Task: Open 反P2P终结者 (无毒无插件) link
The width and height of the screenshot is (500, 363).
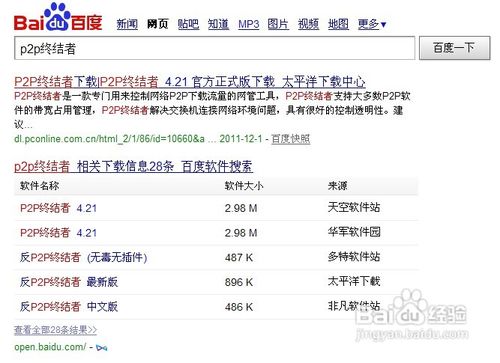Action: click(83, 257)
